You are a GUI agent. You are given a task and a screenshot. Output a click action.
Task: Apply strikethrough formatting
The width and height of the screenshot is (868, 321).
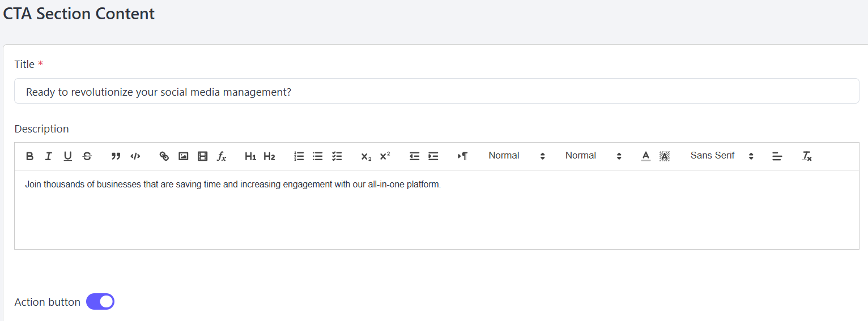click(x=87, y=156)
